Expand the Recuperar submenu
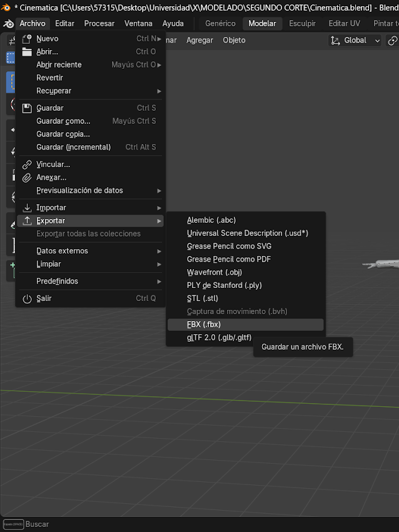399x532 pixels. click(91, 91)
